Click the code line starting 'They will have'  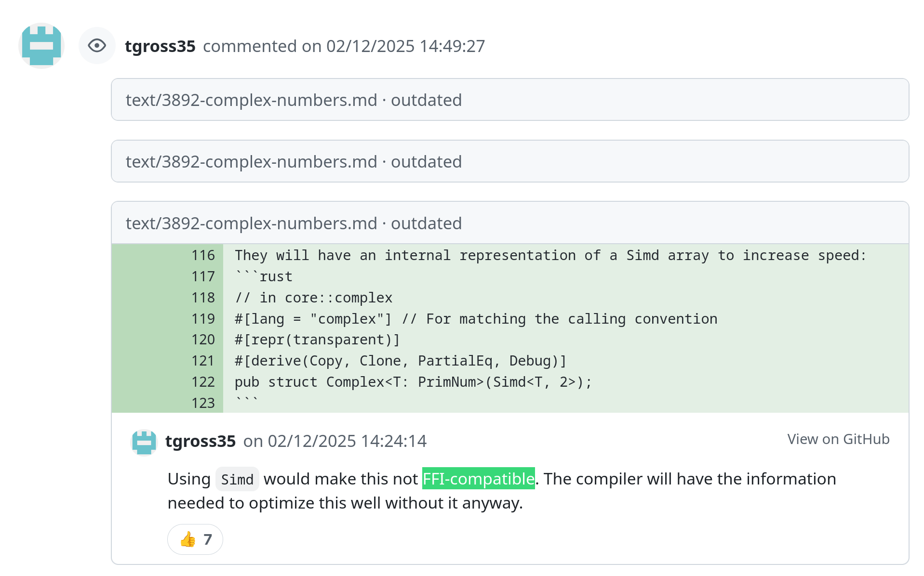(x=550, y=255)
